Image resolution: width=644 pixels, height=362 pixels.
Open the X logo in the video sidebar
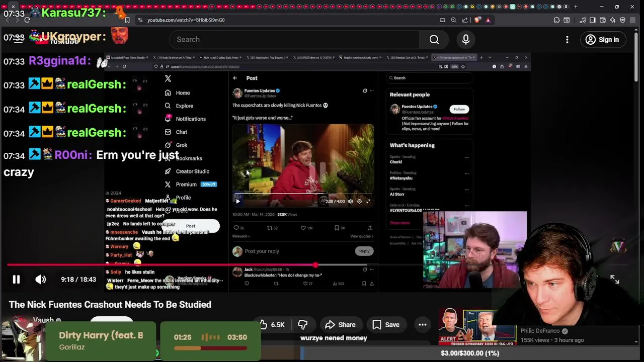click(x=168, y=78)
